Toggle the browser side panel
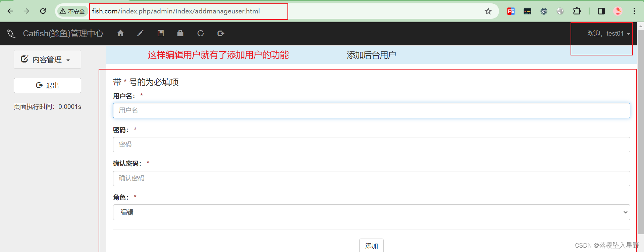The width and height of the screenshot is (644, 252). [x=601, y=11]
